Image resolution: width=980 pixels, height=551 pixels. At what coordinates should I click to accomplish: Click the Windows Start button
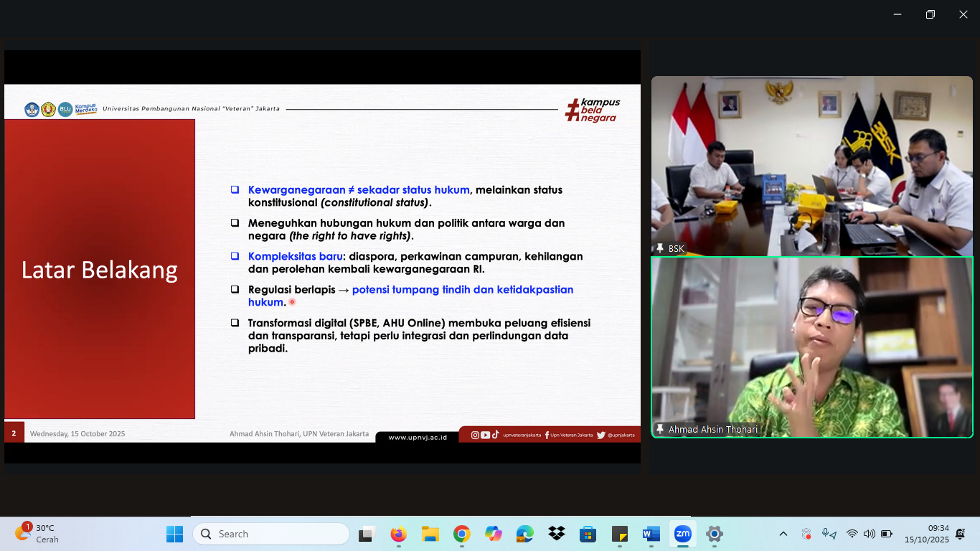174,534
